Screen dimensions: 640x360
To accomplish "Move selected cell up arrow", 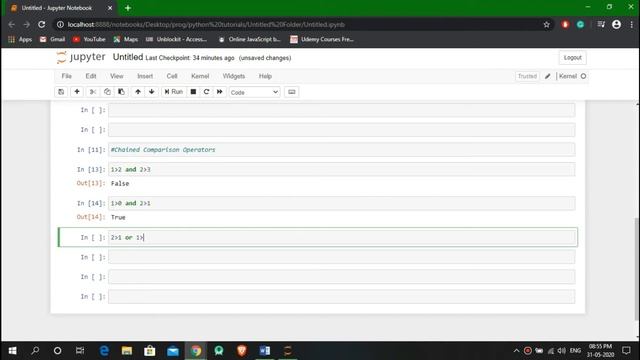I will pos(138,92).
